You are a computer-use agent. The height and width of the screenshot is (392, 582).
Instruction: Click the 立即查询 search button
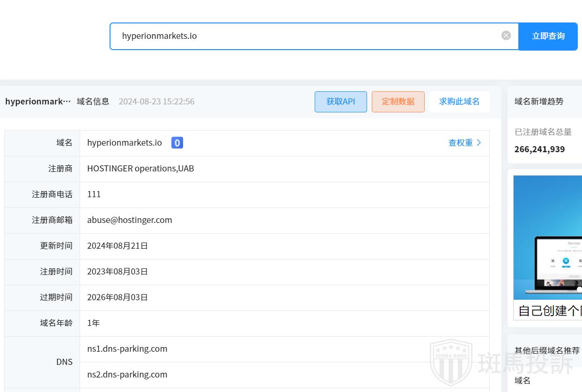tap(548, 36)
